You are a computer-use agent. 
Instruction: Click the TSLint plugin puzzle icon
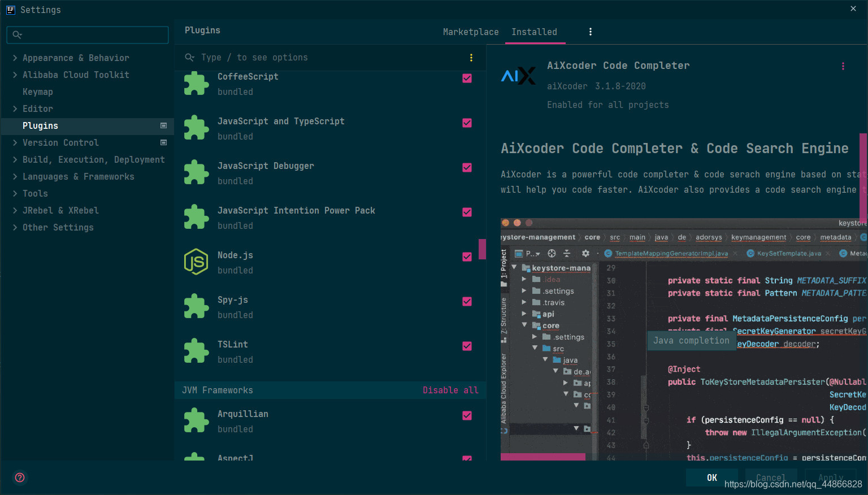(196, 351)
